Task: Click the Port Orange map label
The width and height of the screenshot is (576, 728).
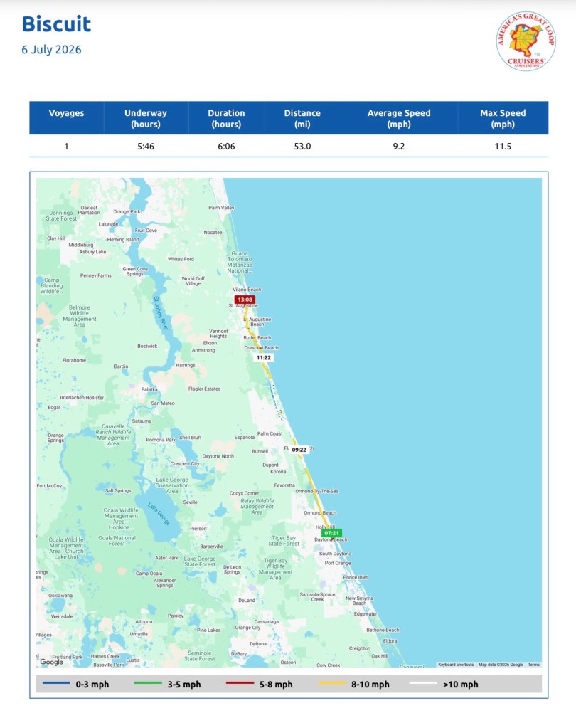Action: tap(338, 563)
